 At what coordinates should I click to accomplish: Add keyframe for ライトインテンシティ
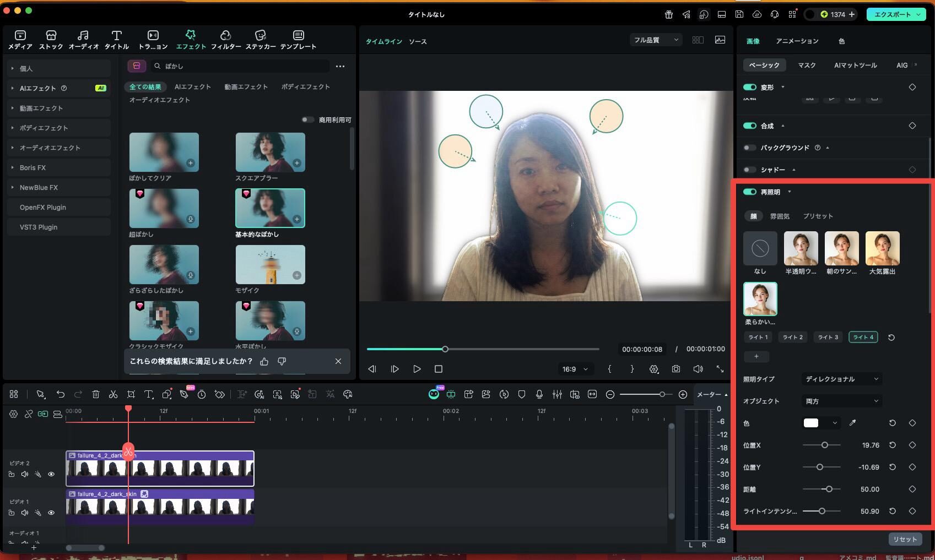912,511
